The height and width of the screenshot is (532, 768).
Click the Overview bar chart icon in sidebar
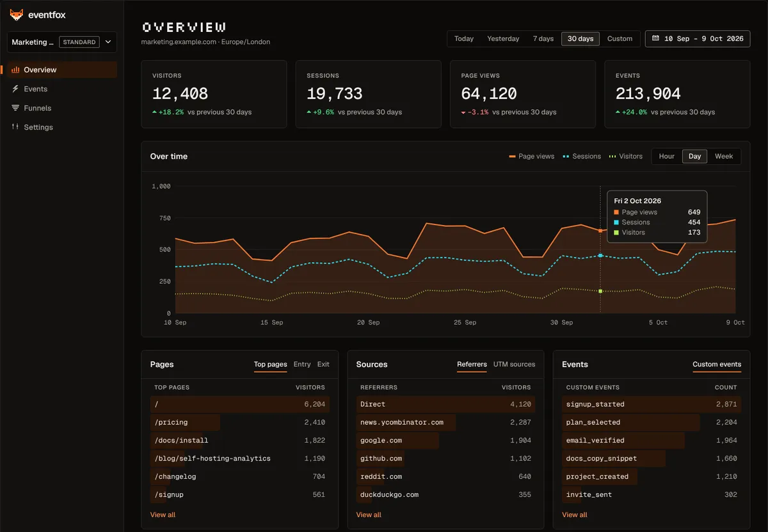(15, 70)
